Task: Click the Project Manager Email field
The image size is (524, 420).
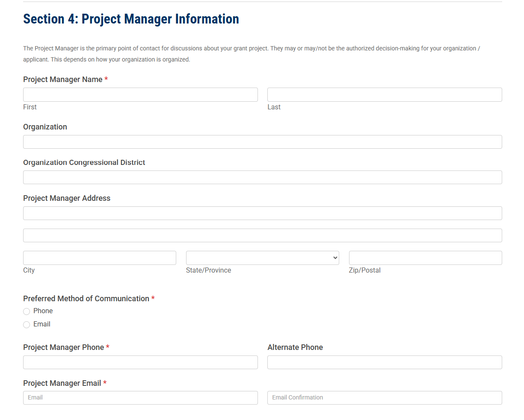Action: [x=140, y=397]
